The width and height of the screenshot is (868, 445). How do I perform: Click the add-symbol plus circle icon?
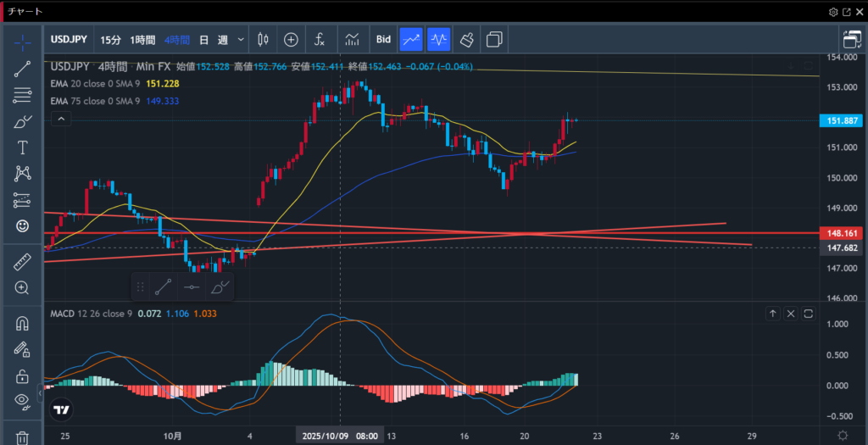point(291,39)
